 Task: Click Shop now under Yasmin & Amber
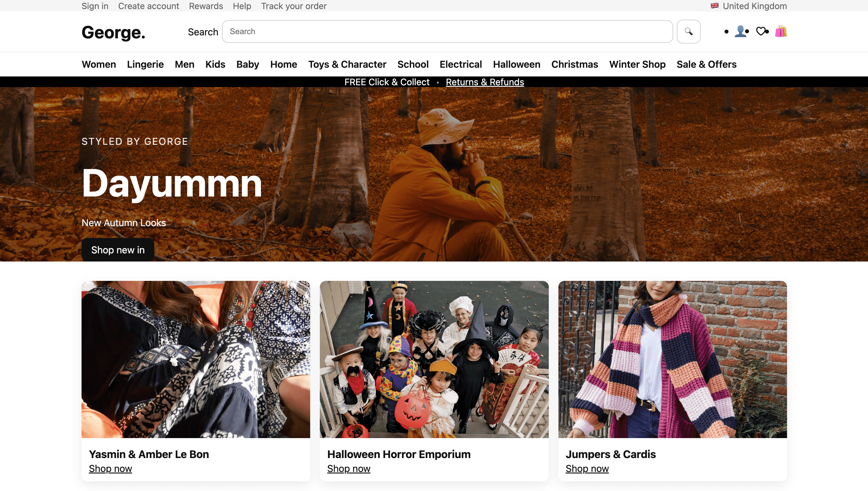(110, 468)
